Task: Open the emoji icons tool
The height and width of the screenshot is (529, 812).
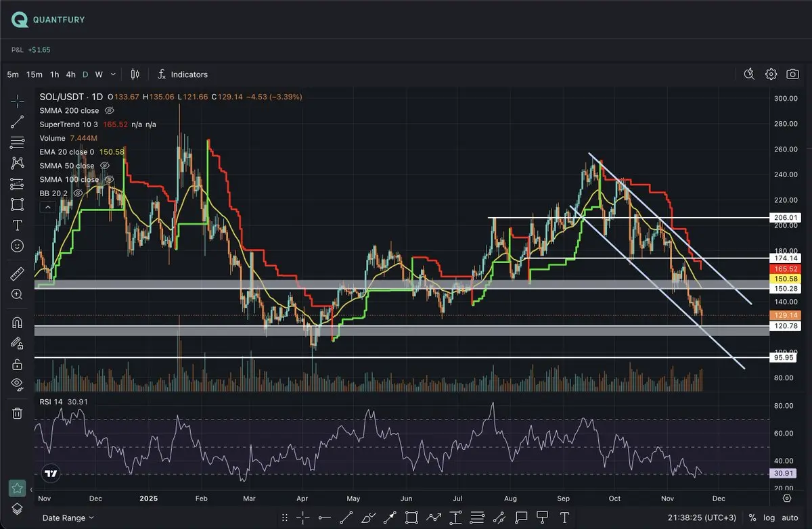Action: coord(18,246)
